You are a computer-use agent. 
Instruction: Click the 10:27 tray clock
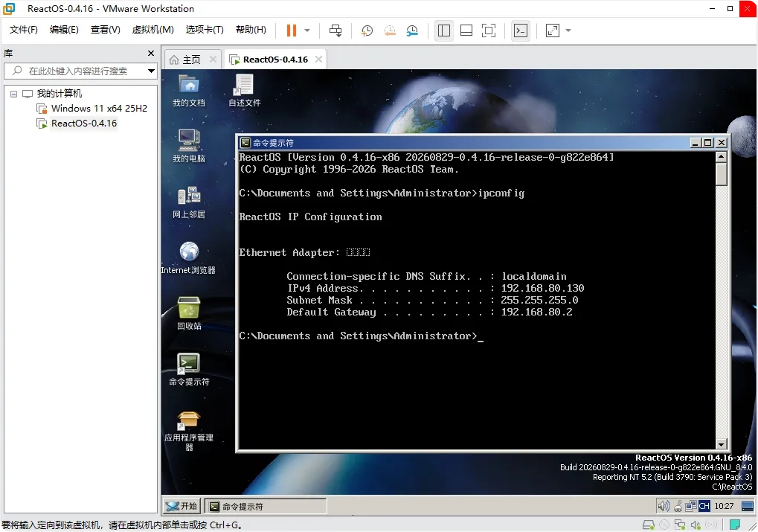725,507
